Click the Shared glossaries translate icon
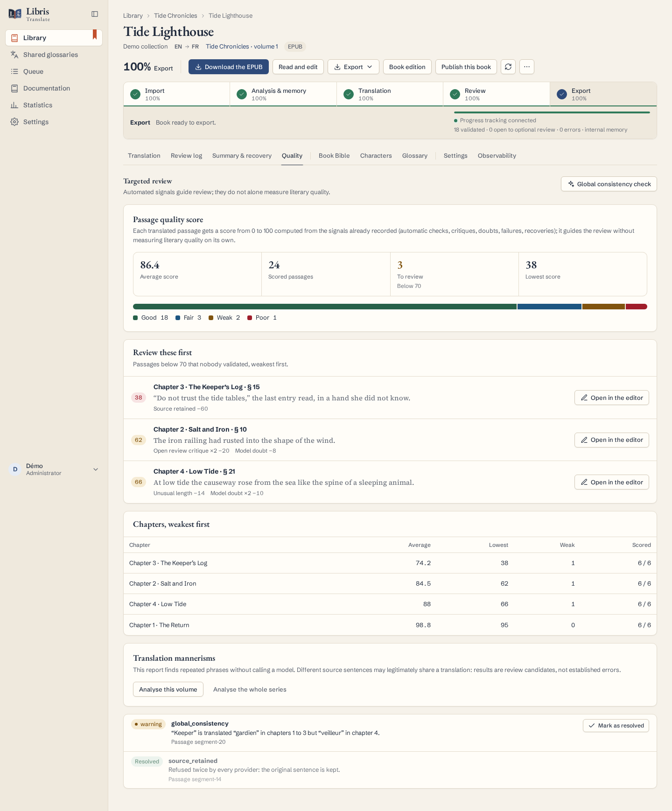 point(14,55)
